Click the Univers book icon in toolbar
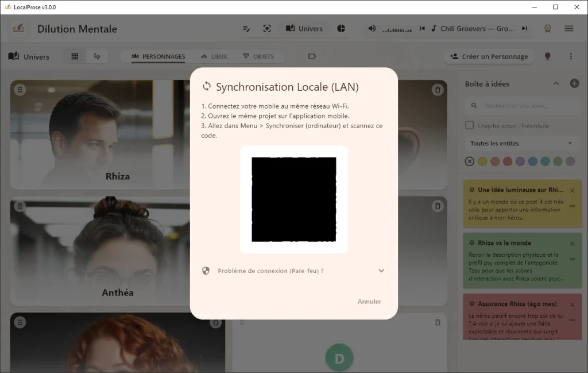 14,56
